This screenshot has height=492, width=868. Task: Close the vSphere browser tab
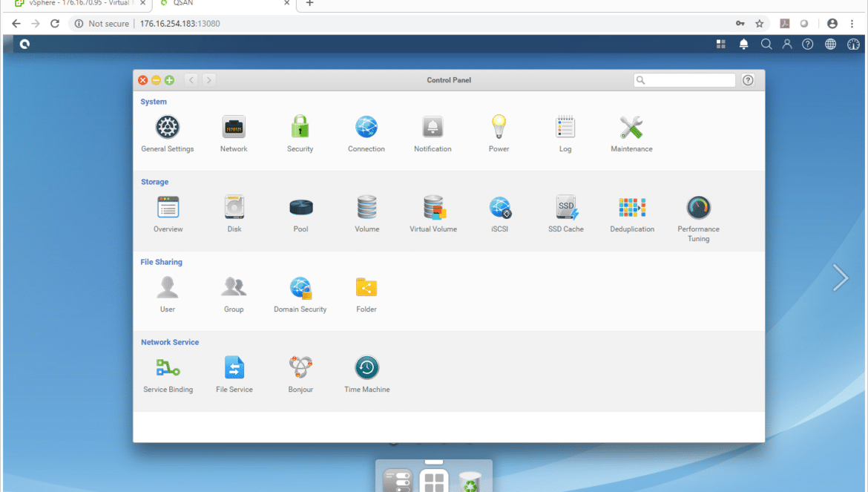143,3
